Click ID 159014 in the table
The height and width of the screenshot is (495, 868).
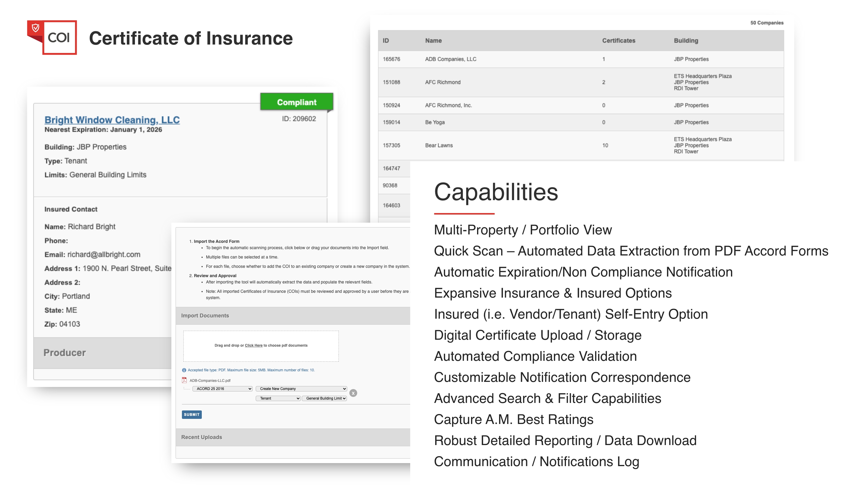(391, 122)
